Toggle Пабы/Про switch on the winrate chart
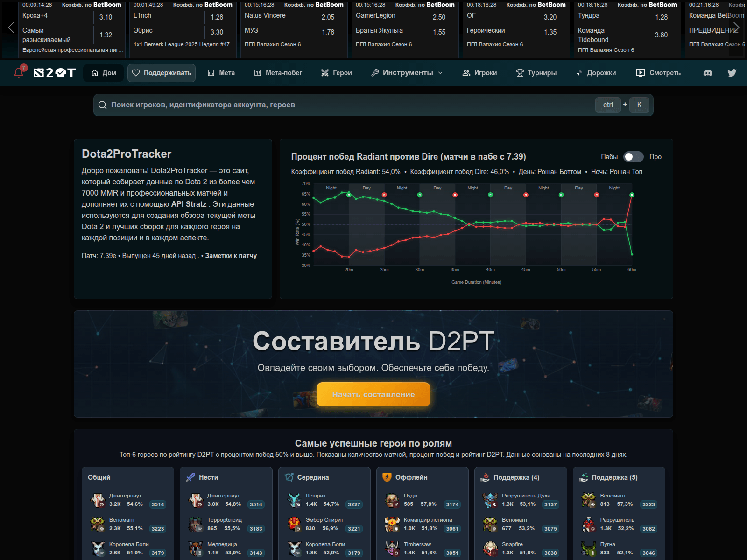The image size is (747, 560). [x=634, y=157]
